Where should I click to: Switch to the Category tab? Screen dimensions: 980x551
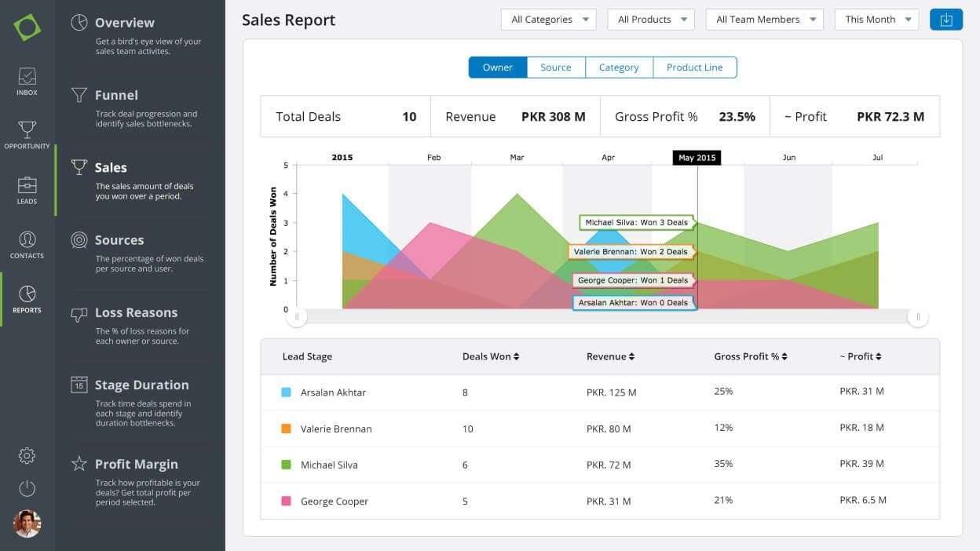[x=619, y=68]
